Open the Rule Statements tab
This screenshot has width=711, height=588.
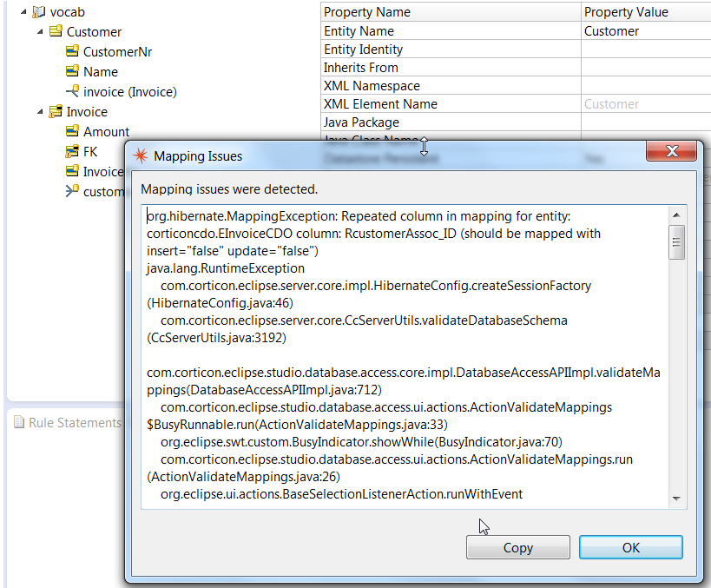point(68,423)
